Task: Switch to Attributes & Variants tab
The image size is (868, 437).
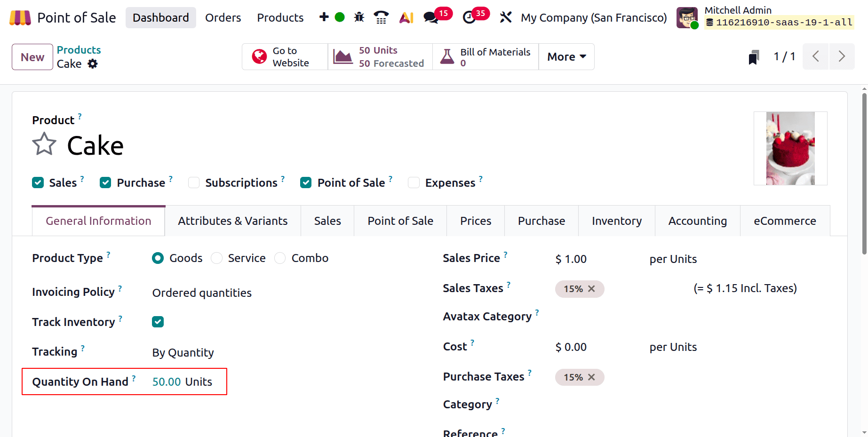Action: tap(233, 221)
